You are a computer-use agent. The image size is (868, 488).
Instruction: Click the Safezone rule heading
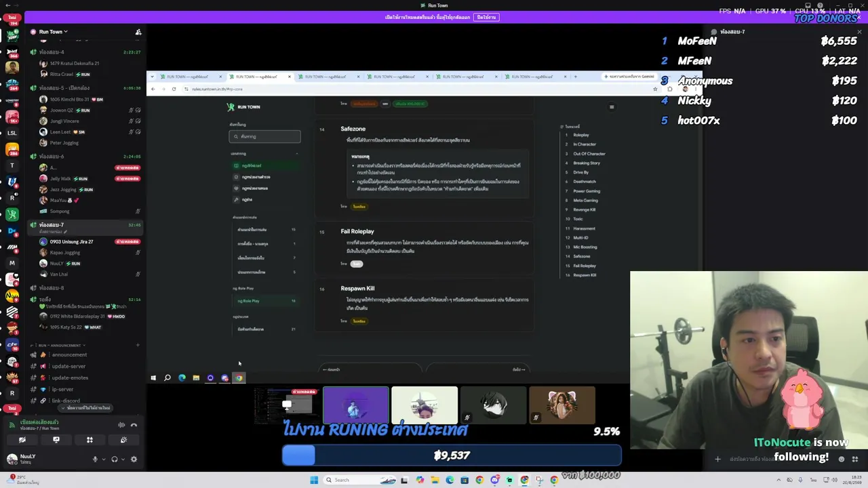[353, 129]
